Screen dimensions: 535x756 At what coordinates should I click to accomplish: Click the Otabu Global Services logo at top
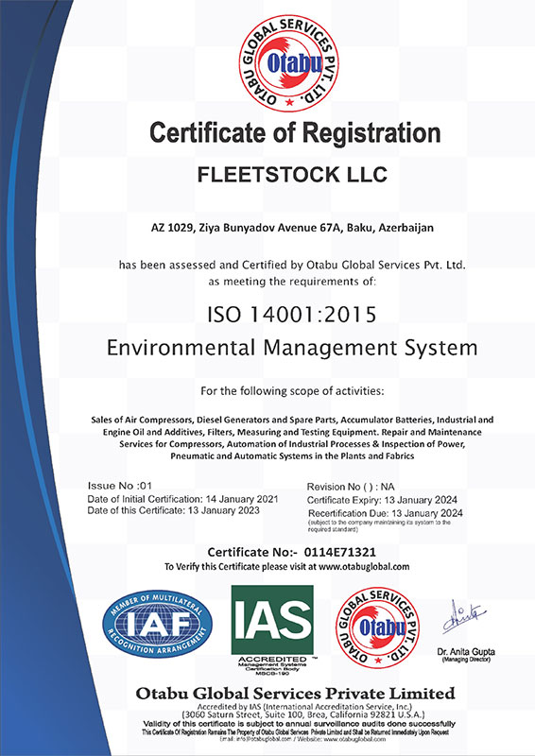pyautogui.click(x=288, y=63)
